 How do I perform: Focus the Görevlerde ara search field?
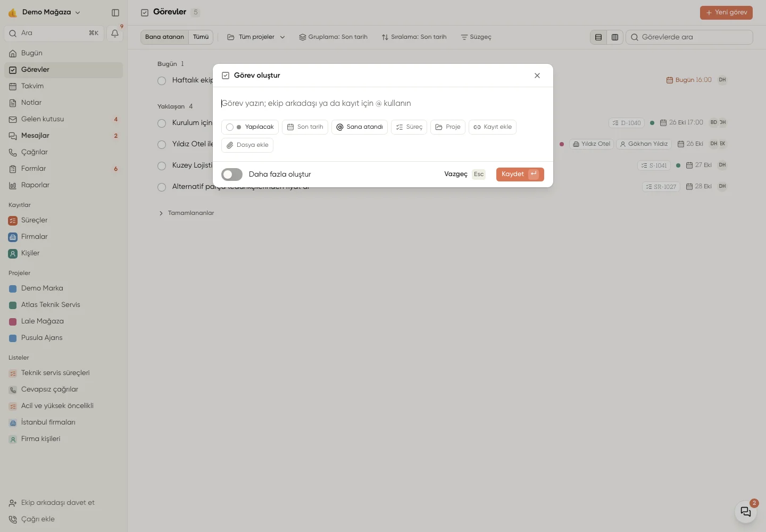(689, 37)
